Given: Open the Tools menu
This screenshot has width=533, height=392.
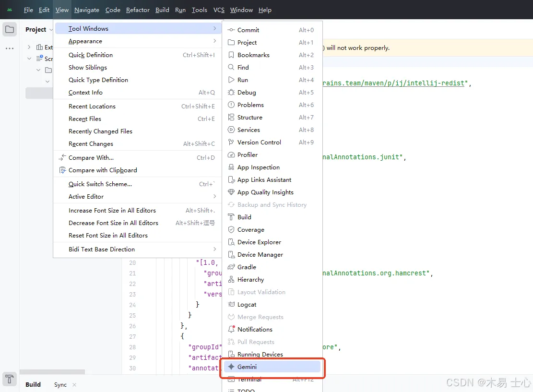Looking at the screenshot, I should (x=199, y=10).
